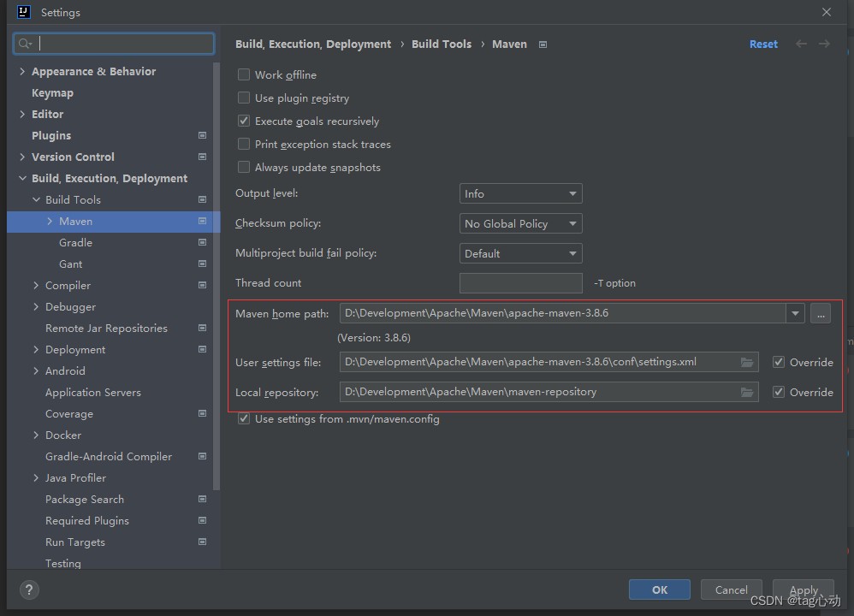Click the back navigation arrow

801,44
